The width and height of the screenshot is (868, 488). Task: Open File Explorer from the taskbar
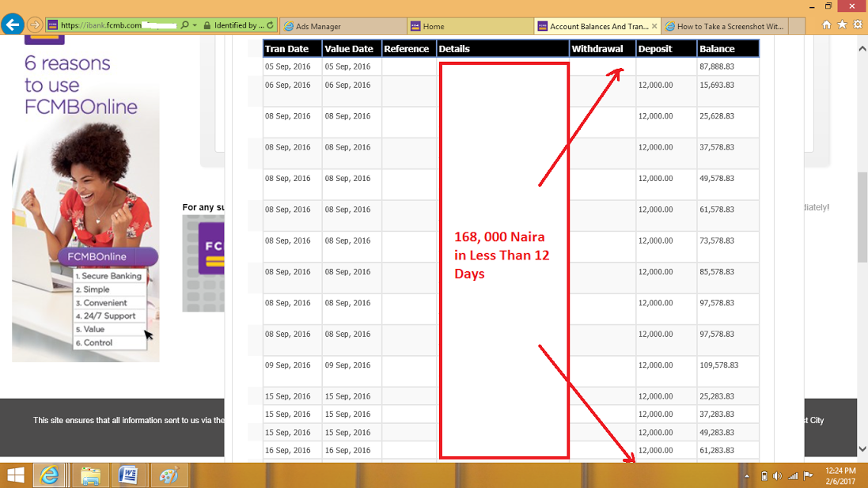[90, 475]
